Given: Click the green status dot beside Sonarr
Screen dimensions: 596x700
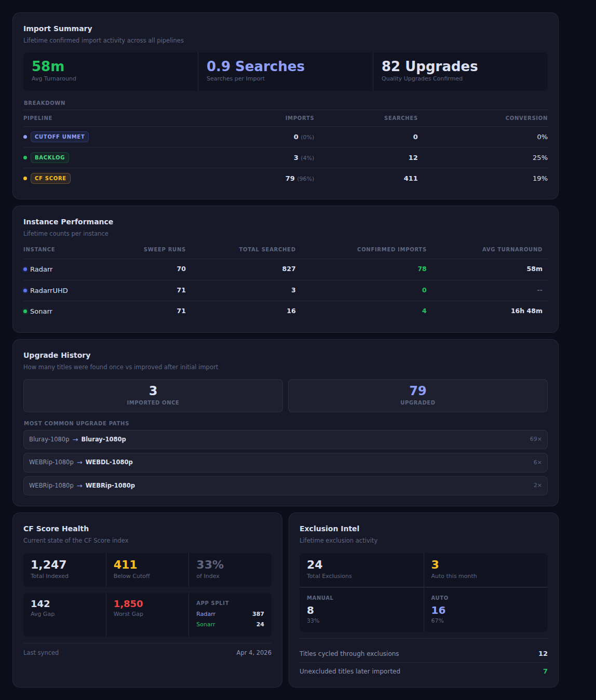Looking at the screenshot, I should point(24,311).
